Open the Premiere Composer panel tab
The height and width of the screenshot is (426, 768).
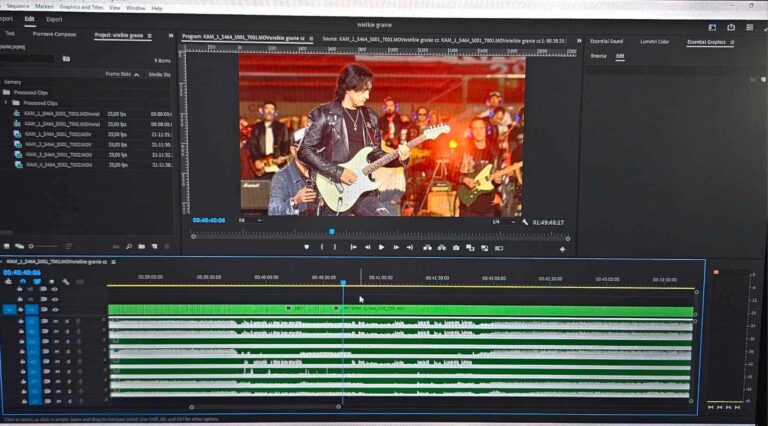click(x=54, y=34)
